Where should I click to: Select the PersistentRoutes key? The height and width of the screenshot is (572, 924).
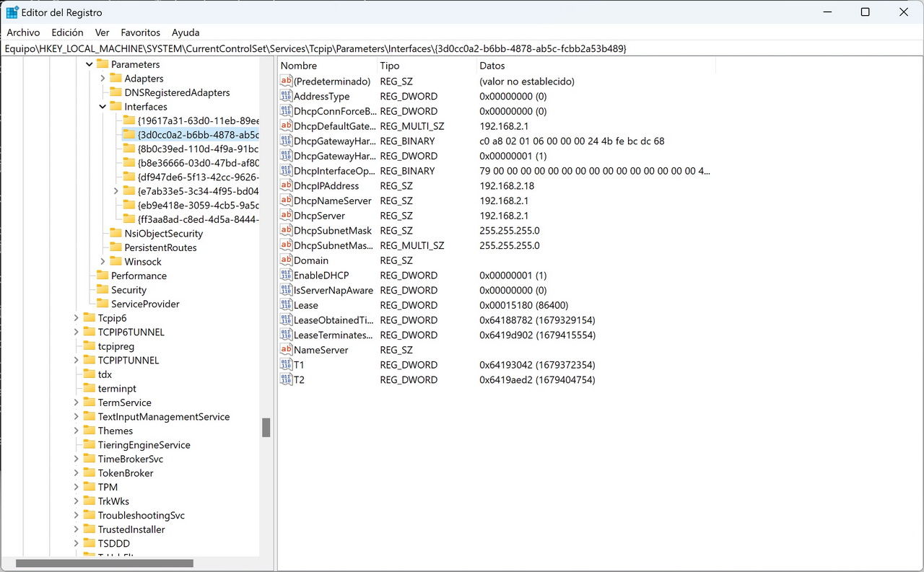tap(160, 247)
